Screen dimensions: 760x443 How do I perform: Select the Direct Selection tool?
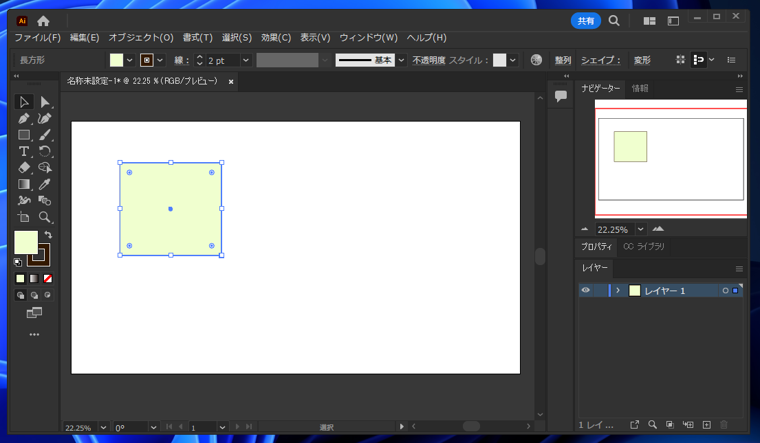pyautogui.click(x=45, y=102)
